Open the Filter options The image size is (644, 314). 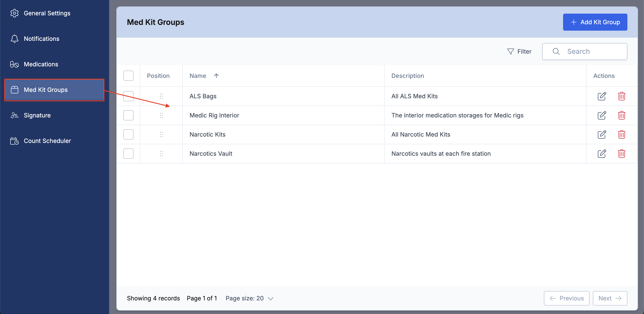(519, 51)
